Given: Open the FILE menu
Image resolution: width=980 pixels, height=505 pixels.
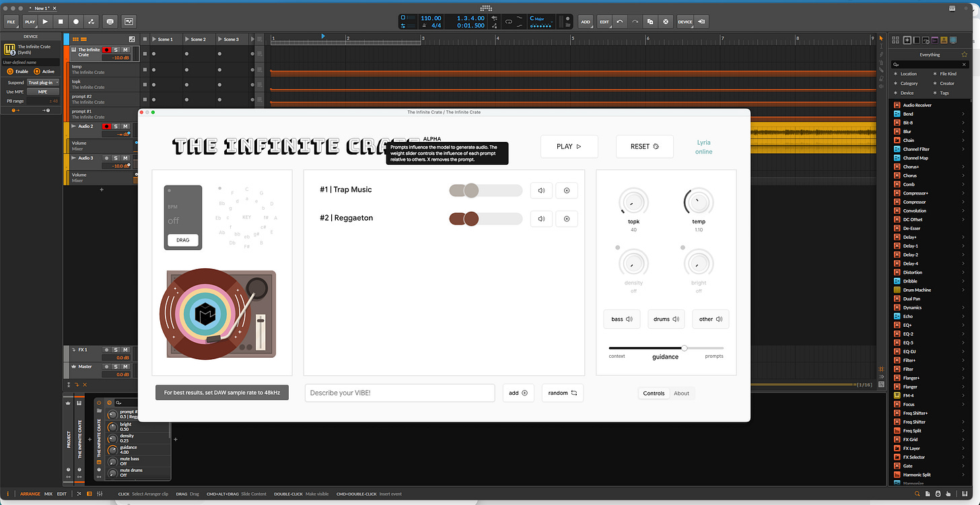Looking at the screenshot, I should coord(11,22).
